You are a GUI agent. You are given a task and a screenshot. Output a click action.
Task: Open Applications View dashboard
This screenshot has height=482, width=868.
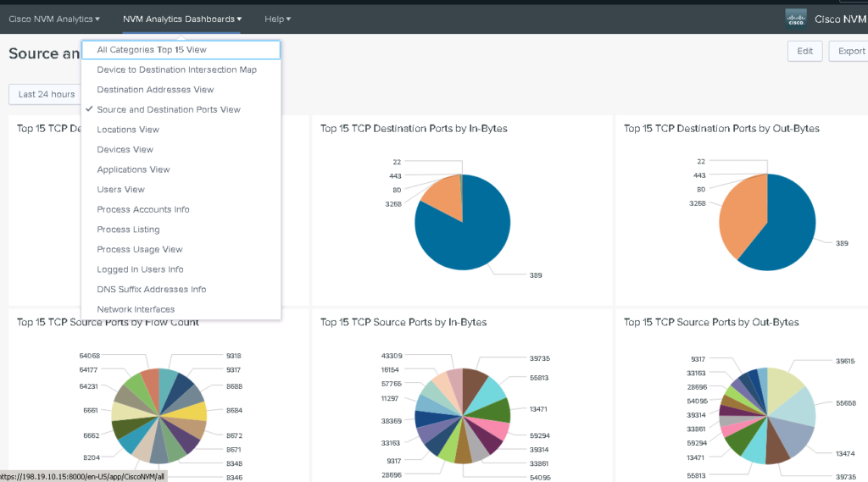click(x=133, y=169)
